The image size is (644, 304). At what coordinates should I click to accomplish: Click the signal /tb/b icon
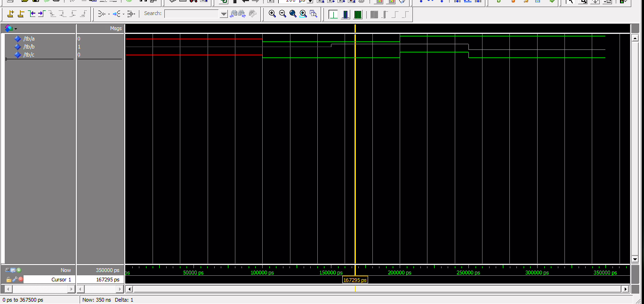[18, 47]
